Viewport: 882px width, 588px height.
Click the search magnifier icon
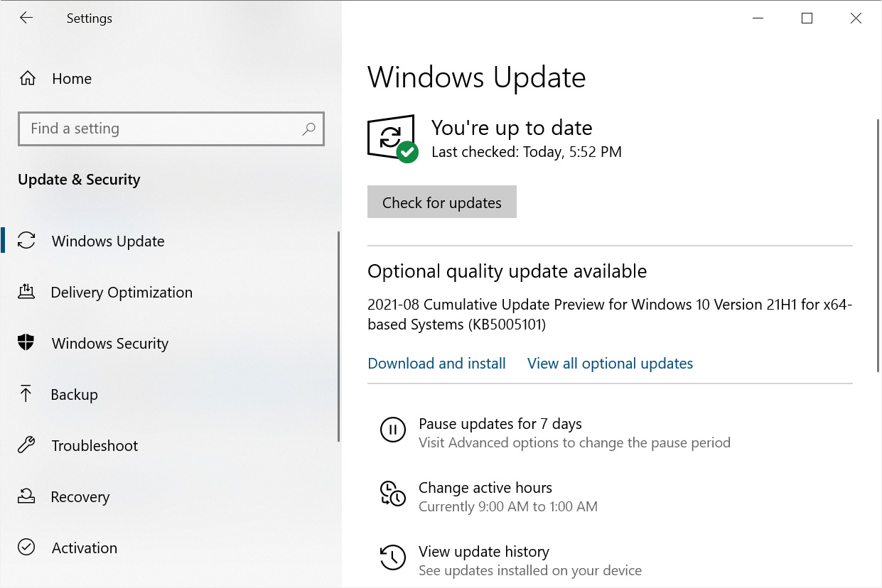click(308, 129)
